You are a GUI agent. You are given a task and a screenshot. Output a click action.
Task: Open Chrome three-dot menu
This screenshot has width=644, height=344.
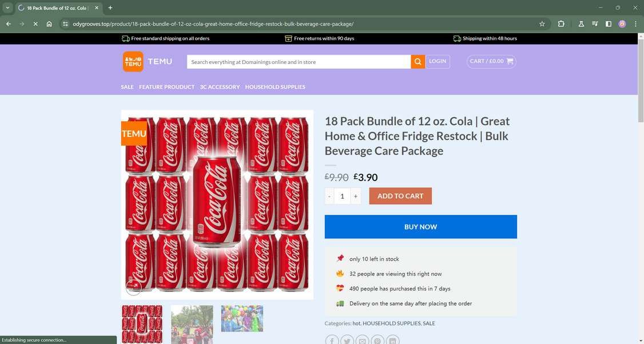[636, 24]
